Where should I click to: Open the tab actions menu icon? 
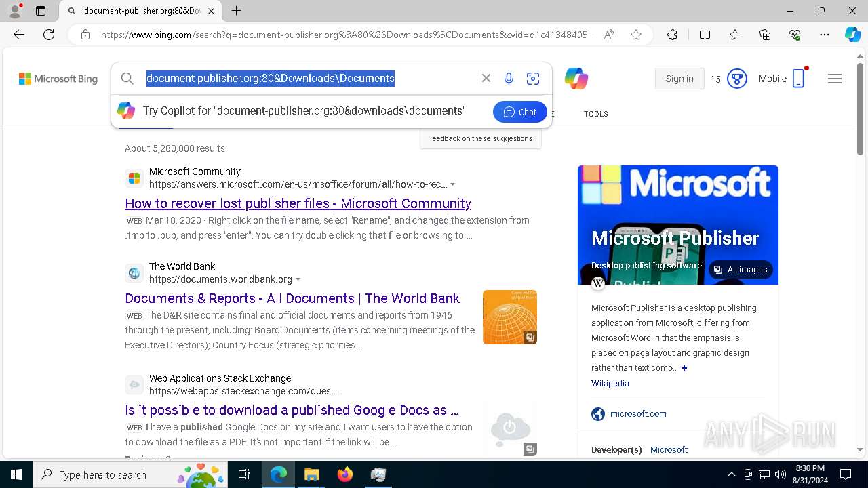tap(41, 11)
